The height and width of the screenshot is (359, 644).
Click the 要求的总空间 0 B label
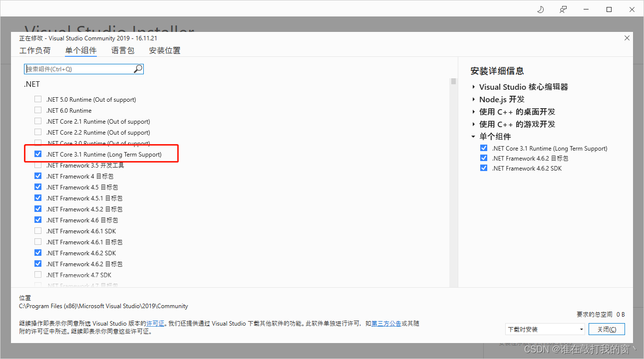pos(601,314)
